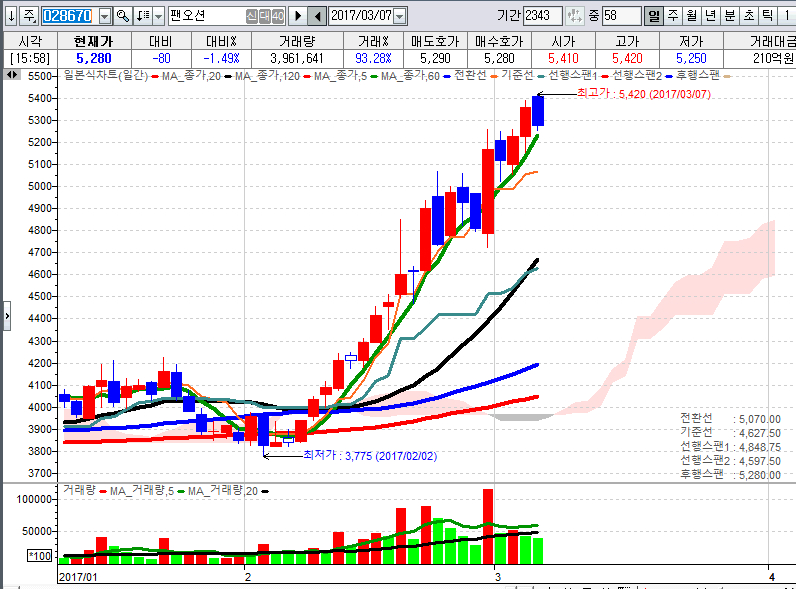Click the red MA_종가,20 legend line
The image size is (796, 589).
click(x=156, y=77)
